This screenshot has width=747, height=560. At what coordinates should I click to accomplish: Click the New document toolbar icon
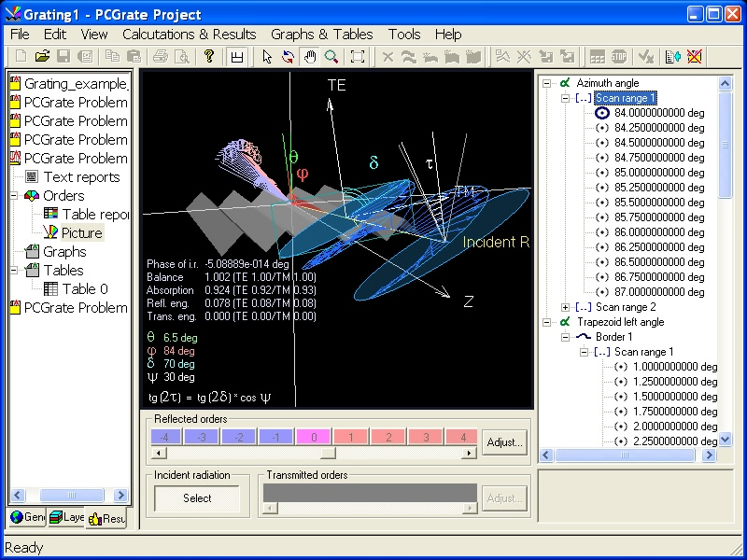pyautogui.click(x=21, y=57)
